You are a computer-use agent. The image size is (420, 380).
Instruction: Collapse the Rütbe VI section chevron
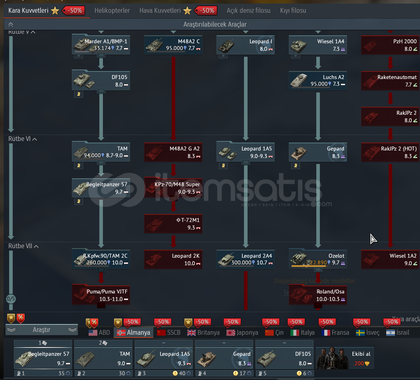[x=35, y=139]
